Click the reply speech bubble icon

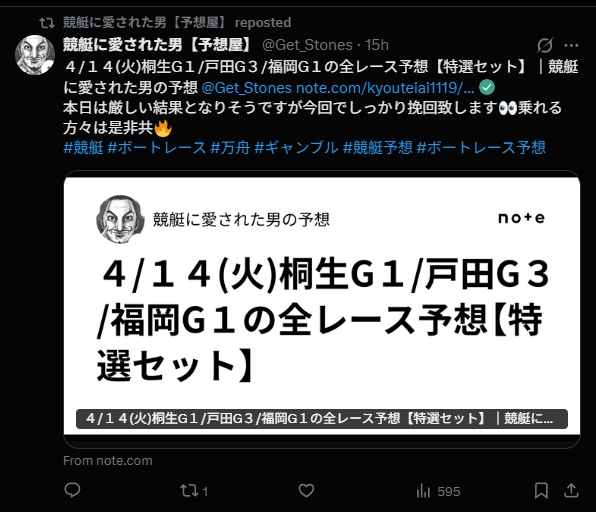72,490
